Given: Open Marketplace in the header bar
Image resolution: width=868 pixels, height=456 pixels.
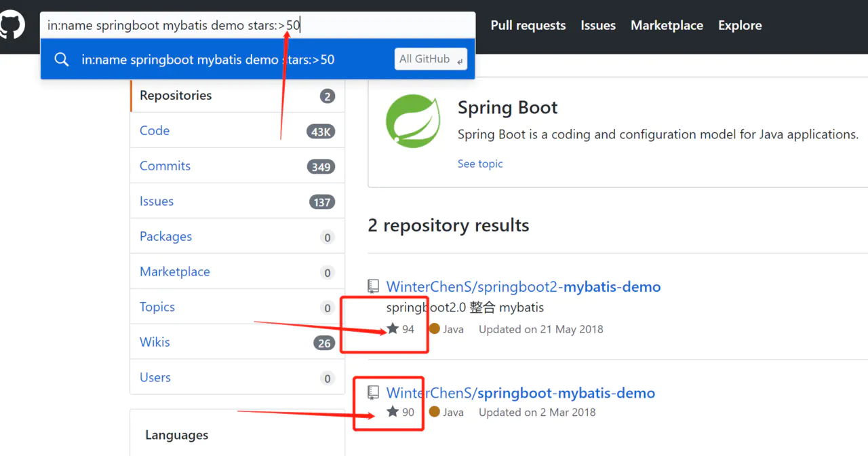Looking at the screenshot, I should [x=667, y=26].
